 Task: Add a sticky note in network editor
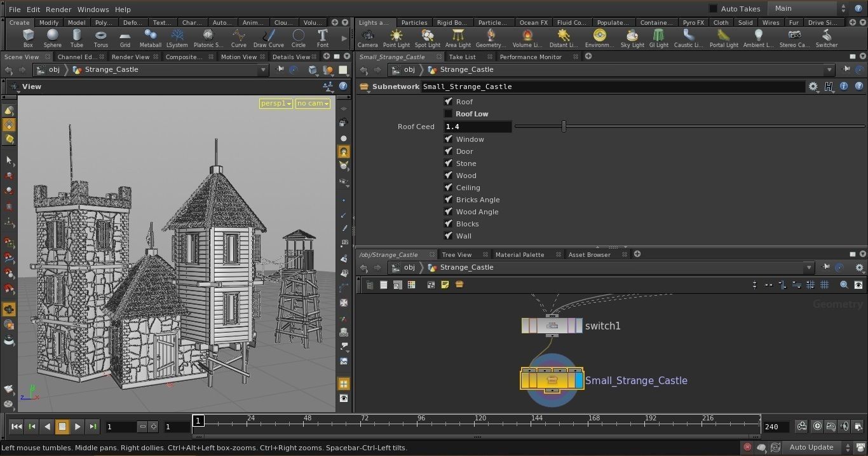[445, 285]
